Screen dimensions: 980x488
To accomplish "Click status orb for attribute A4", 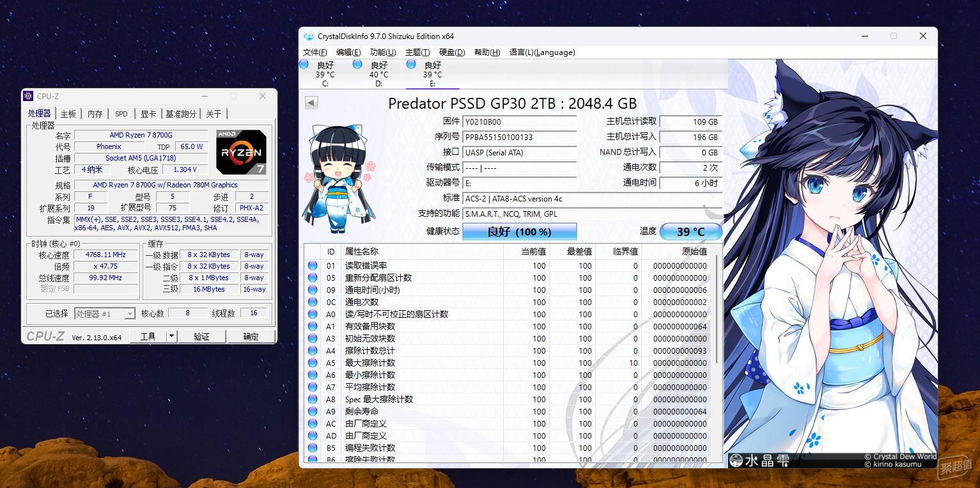I will click(x=313, y=350).
